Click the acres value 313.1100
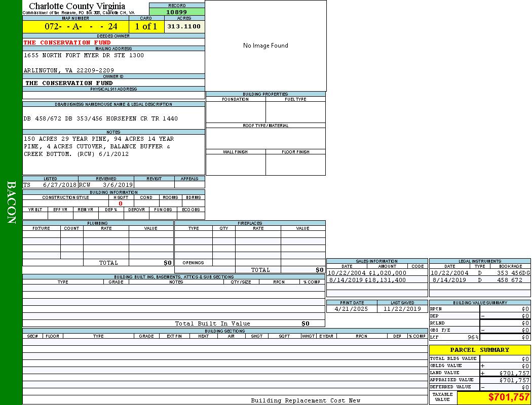The height and width of the screenshot is (405, 532). pos(184,26)
